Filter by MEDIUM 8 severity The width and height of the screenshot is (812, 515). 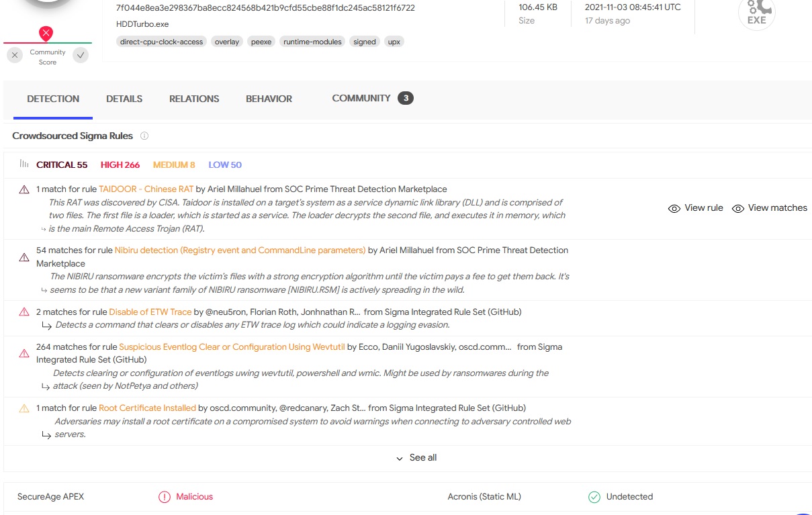(x=174, y=165)
